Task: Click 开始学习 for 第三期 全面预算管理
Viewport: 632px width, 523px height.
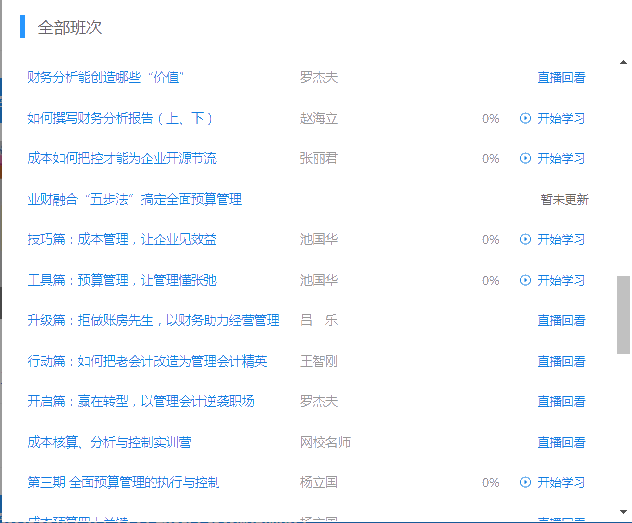Action: (561, 482)
